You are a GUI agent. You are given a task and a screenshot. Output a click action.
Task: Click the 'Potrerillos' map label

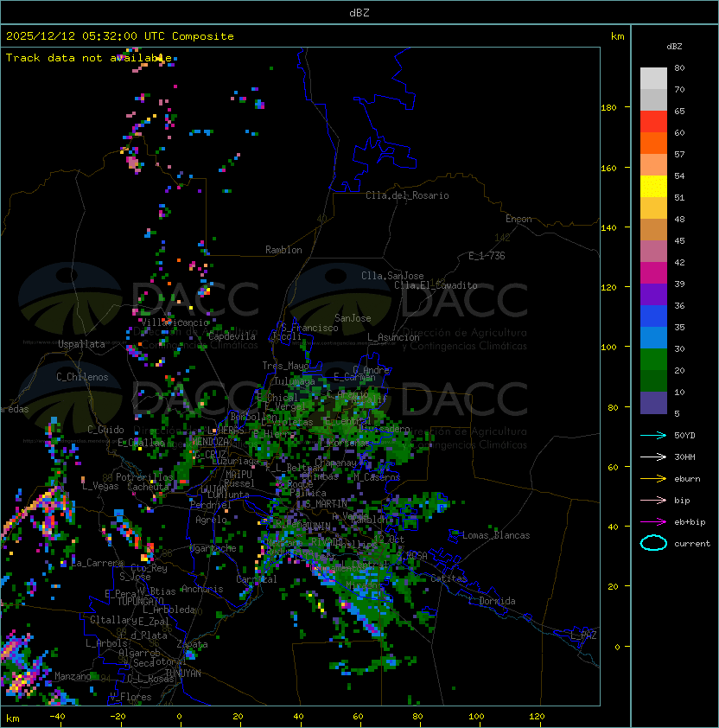144,477
